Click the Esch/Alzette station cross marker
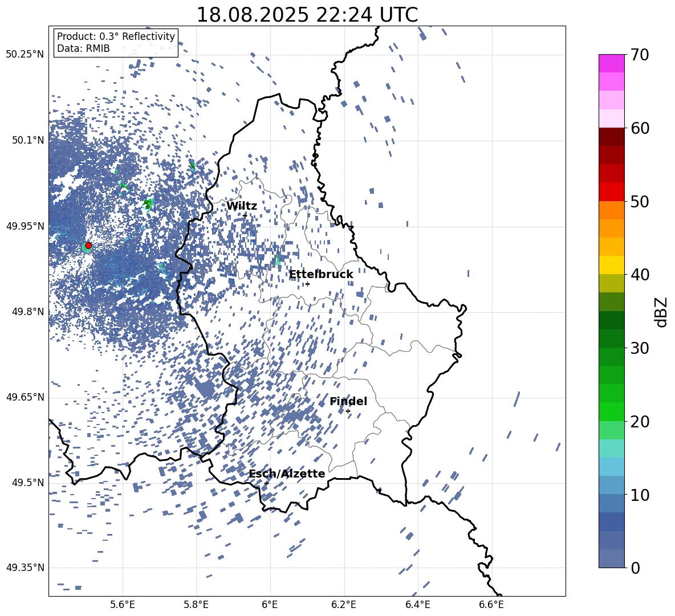 pyautogui.click(x=266, y=483)
